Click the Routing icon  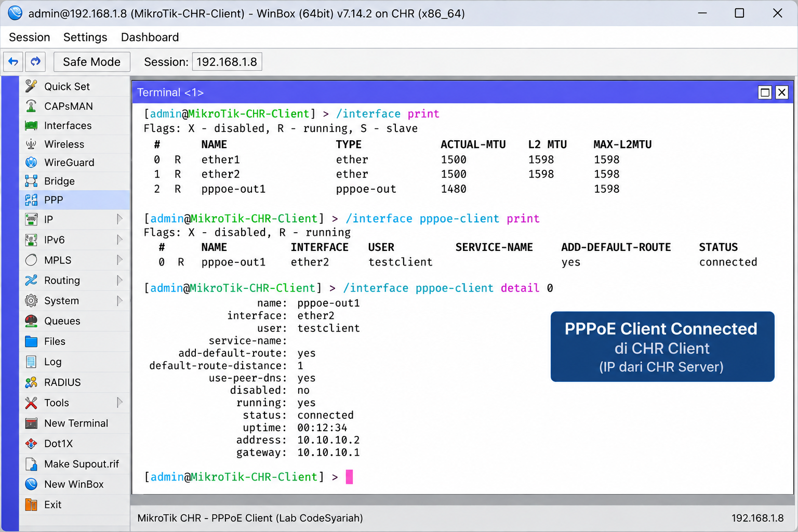(x=31, y=280)
